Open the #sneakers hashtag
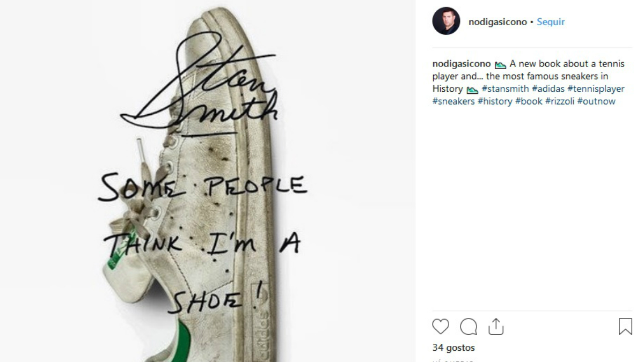644x362 pixels. pos(453,101)
